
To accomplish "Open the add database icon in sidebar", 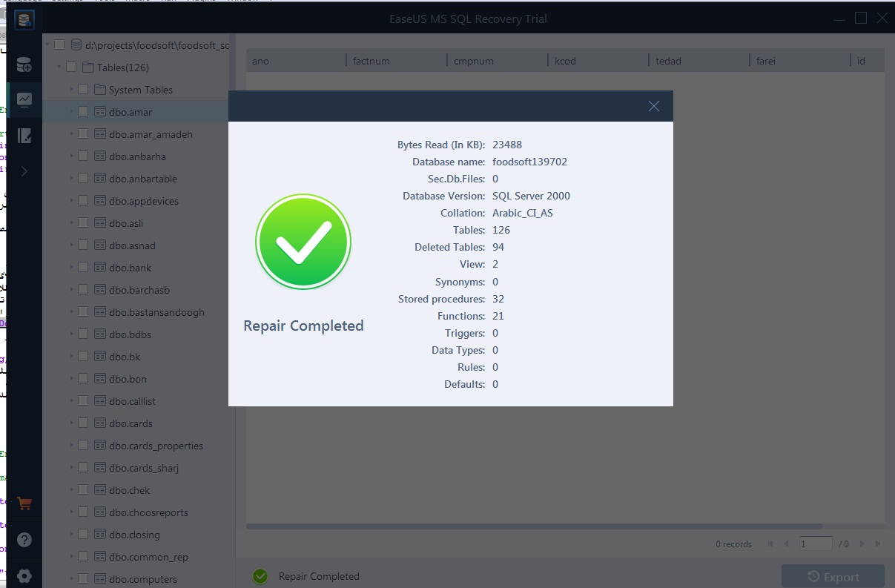I will (24, 65).
